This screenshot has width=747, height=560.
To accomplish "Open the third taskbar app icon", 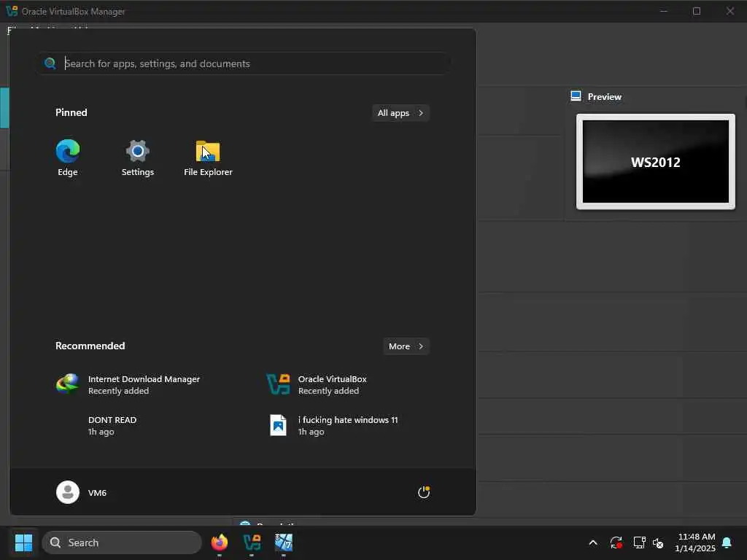I will [284, 542].
